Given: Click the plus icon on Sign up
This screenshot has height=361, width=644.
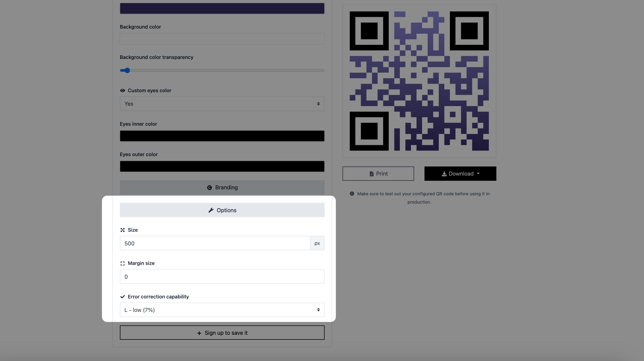Looking at the screenshot, I should click(199, 333).
